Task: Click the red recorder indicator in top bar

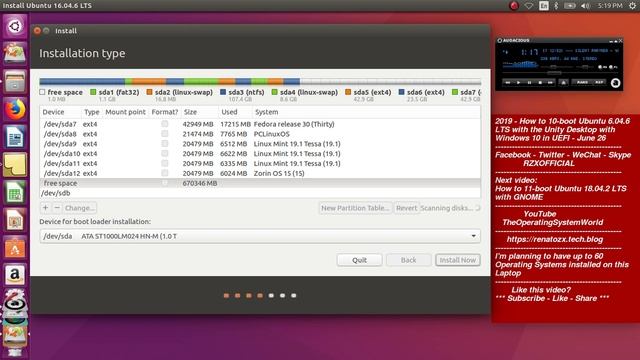Action: pos(514,5)
